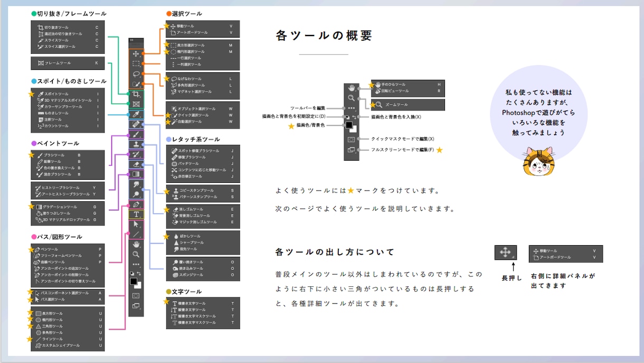
Task: Toggle the screen mode icon beside フルスクリーンモードで編集(F)
Action: (x=351, y=150)
